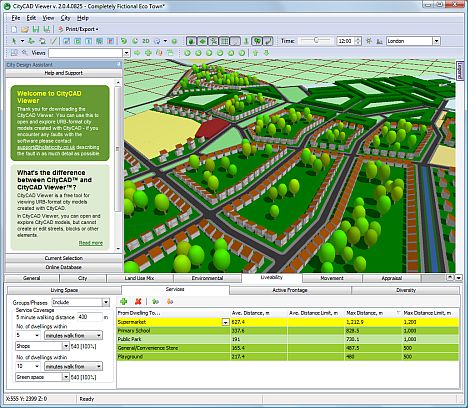The height and width of the screenshot is (408, 468).
Task: Open the Shops dropdown
Action: click(66, 346)
